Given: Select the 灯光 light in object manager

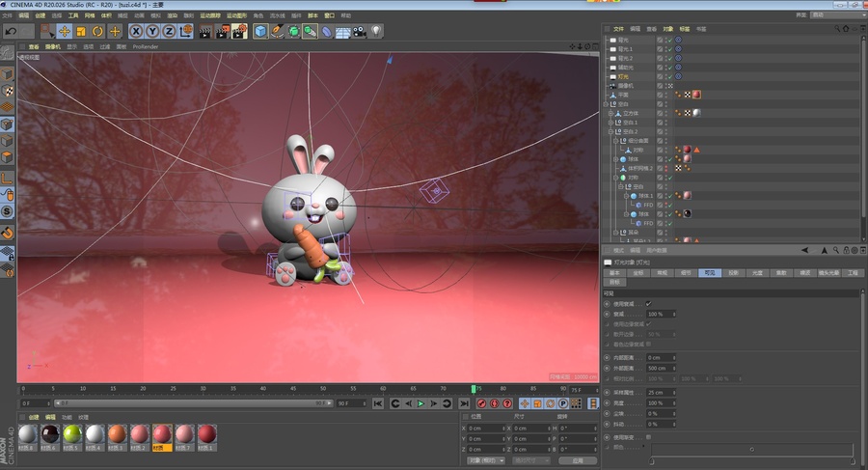Looking at the screenshot, I should (x=623, y=76).
